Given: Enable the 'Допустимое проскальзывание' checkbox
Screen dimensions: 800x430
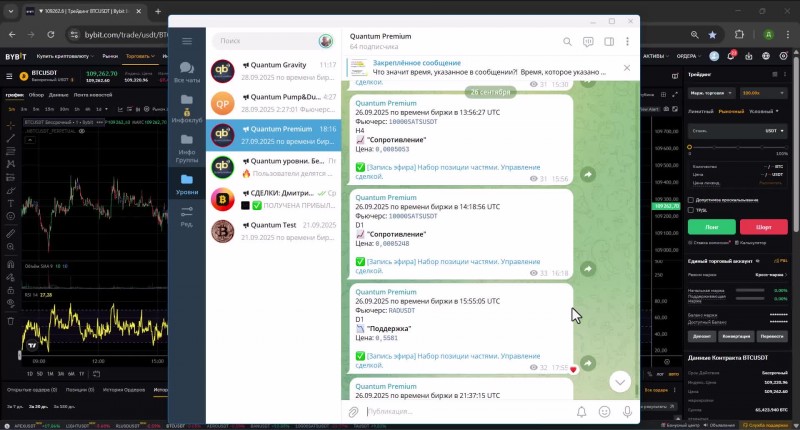Looking at the screenshot, I should [691, 200].
